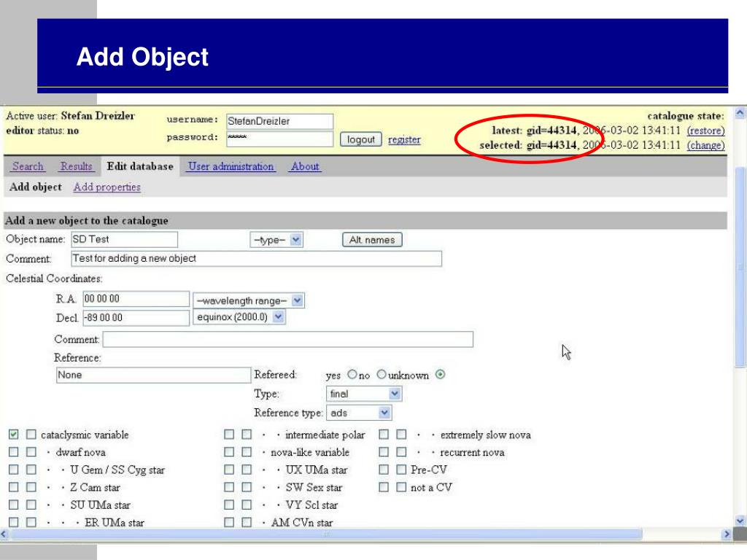Click the Decl. coordinate field
This screenshot has width=747, height=560.
136,318
